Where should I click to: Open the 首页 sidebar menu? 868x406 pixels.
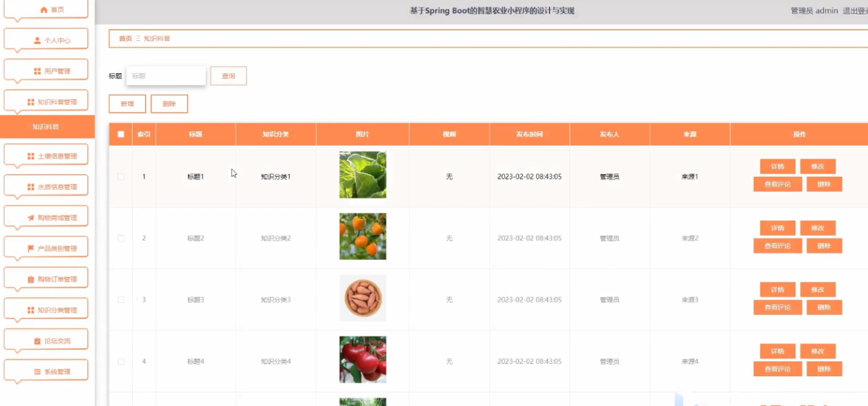(x=46, y=10)
